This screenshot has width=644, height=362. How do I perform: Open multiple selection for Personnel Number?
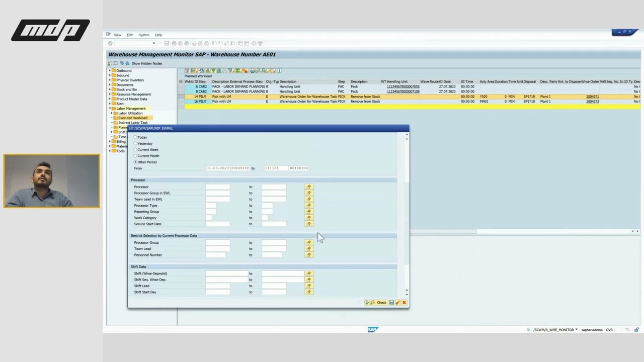[x=309, y=255]
